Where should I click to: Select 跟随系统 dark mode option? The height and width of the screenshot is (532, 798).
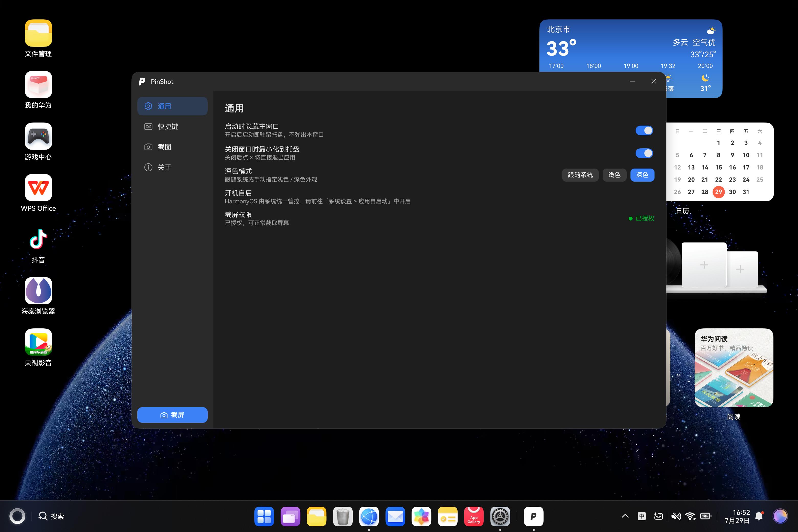tap(580, 175)
